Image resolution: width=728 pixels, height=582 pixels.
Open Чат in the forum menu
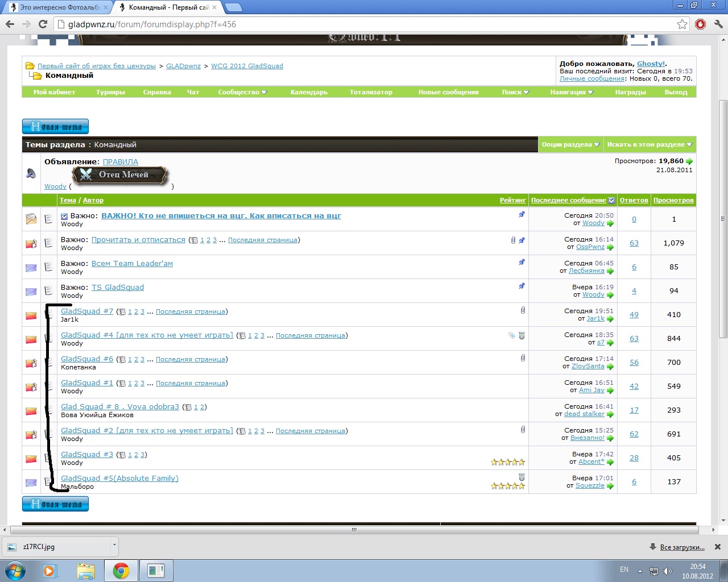193,92
